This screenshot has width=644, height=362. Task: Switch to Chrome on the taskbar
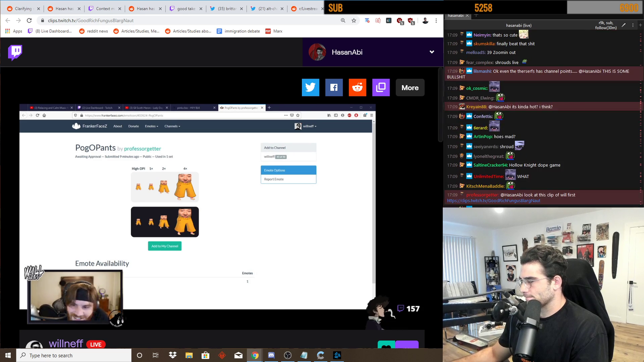click(255, 355)
